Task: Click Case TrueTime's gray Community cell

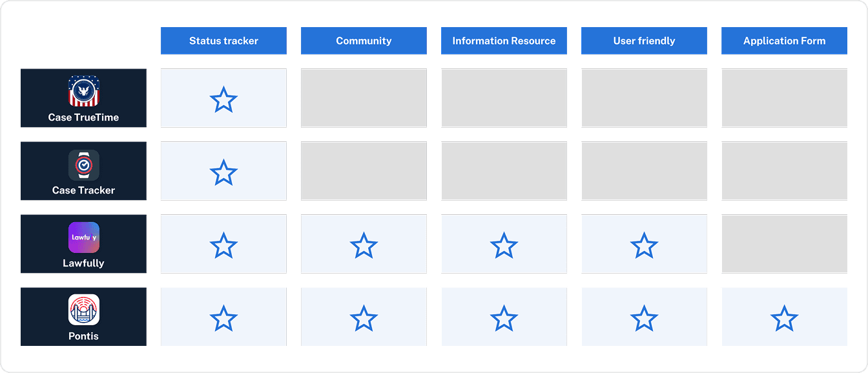Action: [364, 98]
